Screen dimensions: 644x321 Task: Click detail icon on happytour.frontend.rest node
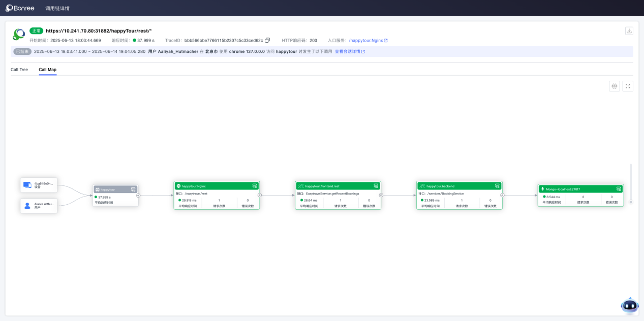click(376, 186)
